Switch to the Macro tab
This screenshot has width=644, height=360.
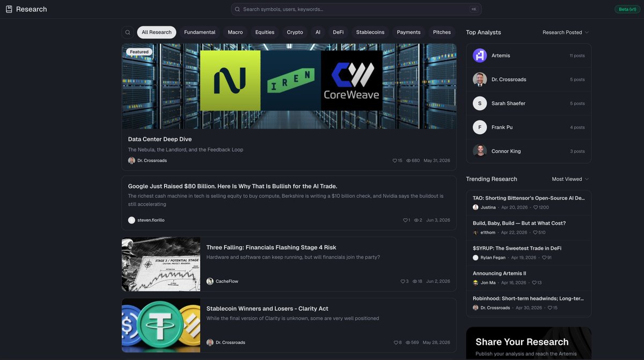click(x=235, y=32)
